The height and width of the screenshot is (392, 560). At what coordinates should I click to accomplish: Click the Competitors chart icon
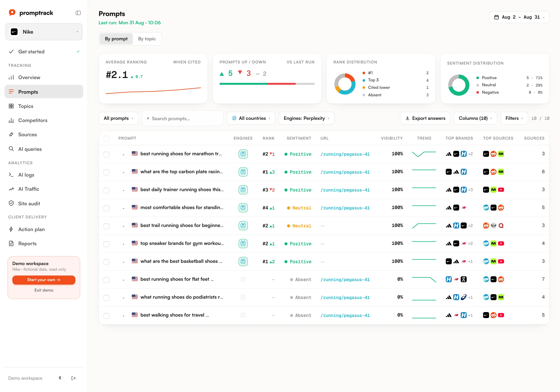(x=11, y=120)
